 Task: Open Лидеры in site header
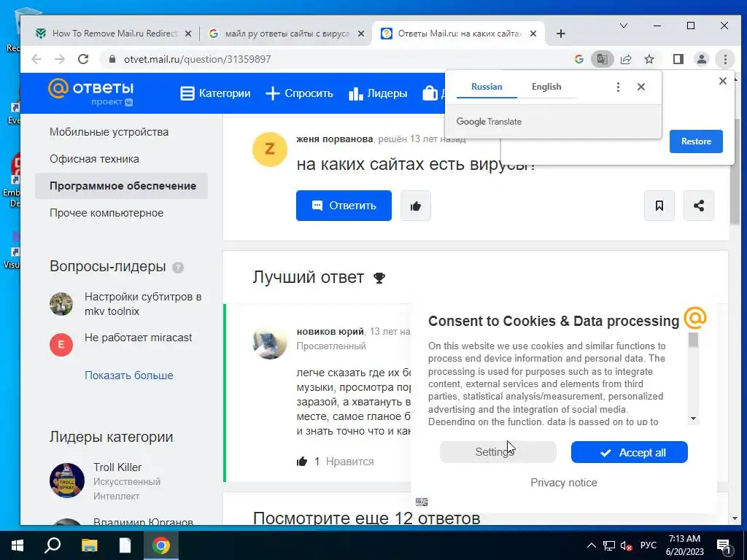(379, 93)
